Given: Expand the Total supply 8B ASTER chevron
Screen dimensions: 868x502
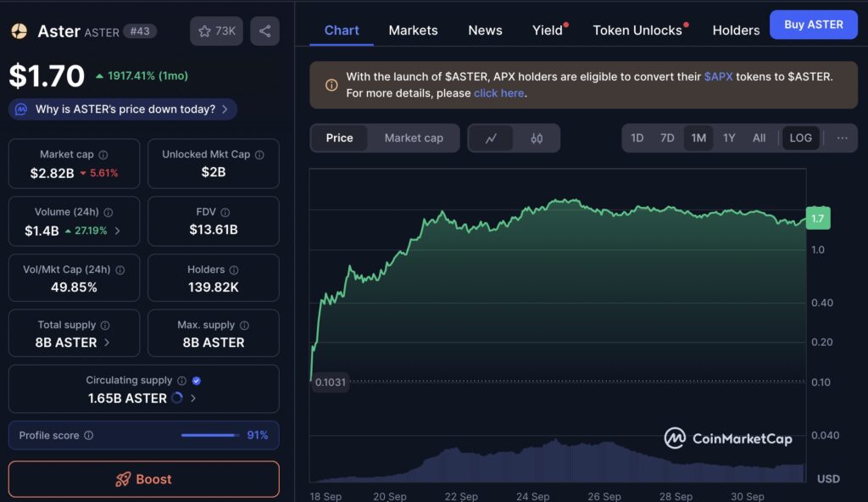Looking at the screenshot, I should (x=107, y=343).
